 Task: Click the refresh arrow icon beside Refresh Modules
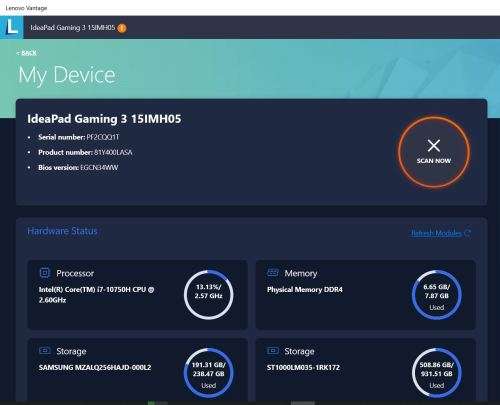point(468,233)
